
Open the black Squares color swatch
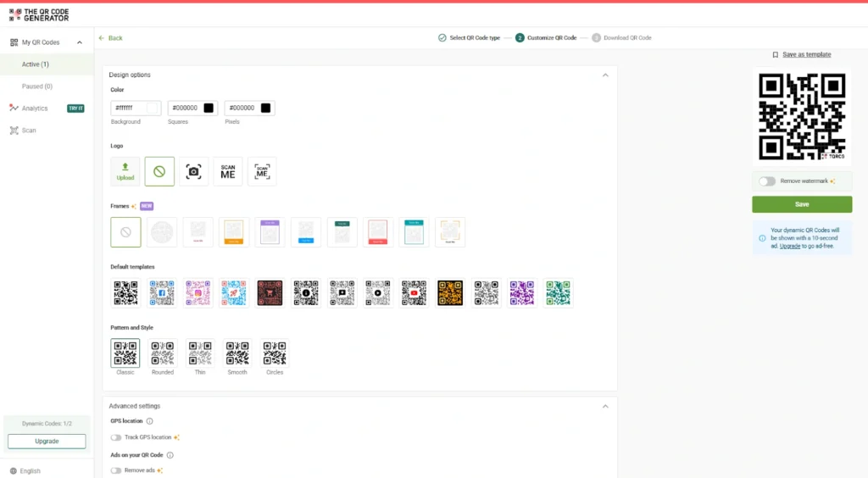coord(209,108)
